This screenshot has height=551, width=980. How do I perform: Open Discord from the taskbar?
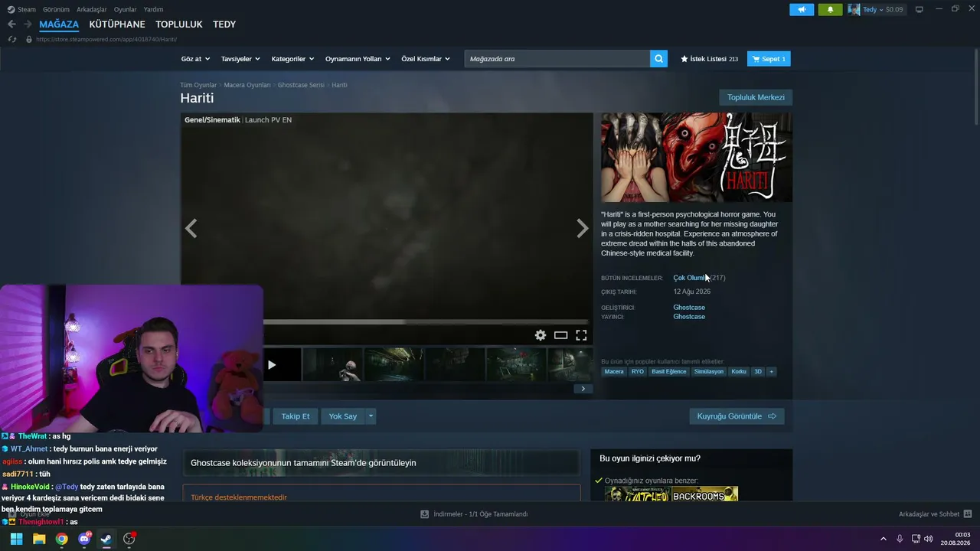click(84, 539)
